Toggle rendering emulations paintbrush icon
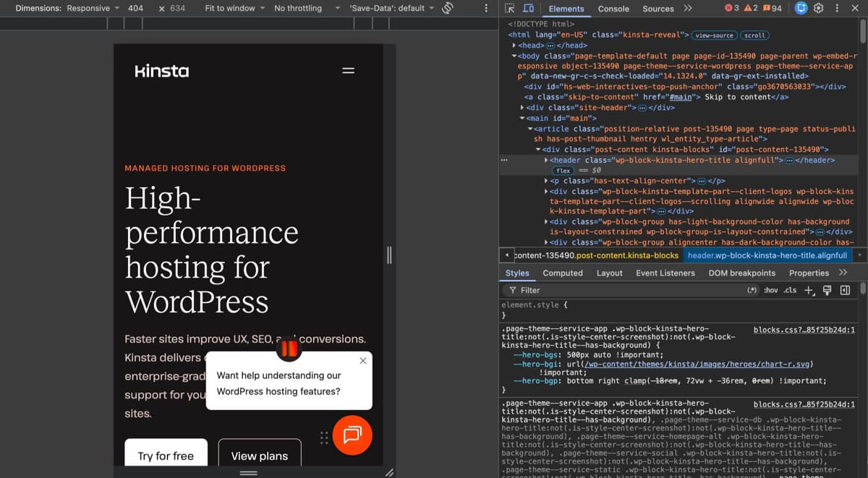868x478 pixels. coord(827,290)
